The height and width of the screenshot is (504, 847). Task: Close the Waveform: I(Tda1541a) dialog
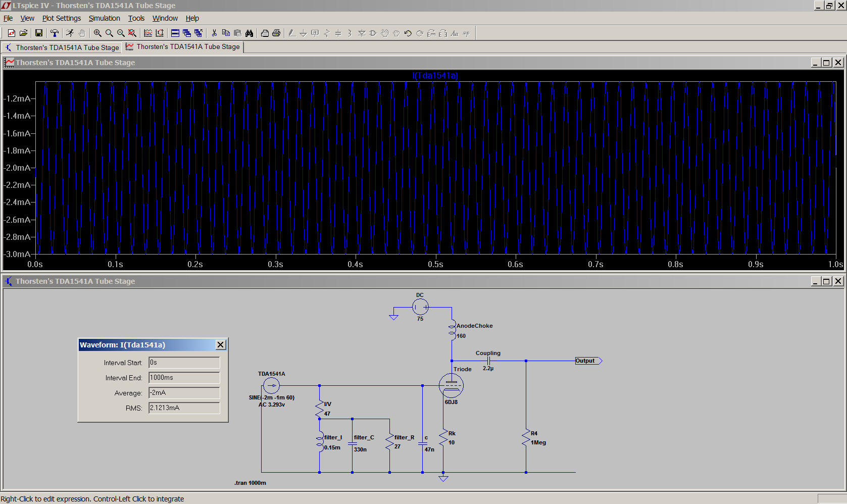pyautogui.click(x=221, y=345)
